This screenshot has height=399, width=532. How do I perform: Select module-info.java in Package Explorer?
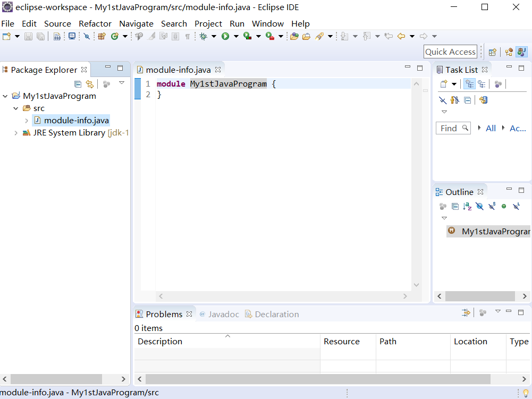click(x=71, y=121)
